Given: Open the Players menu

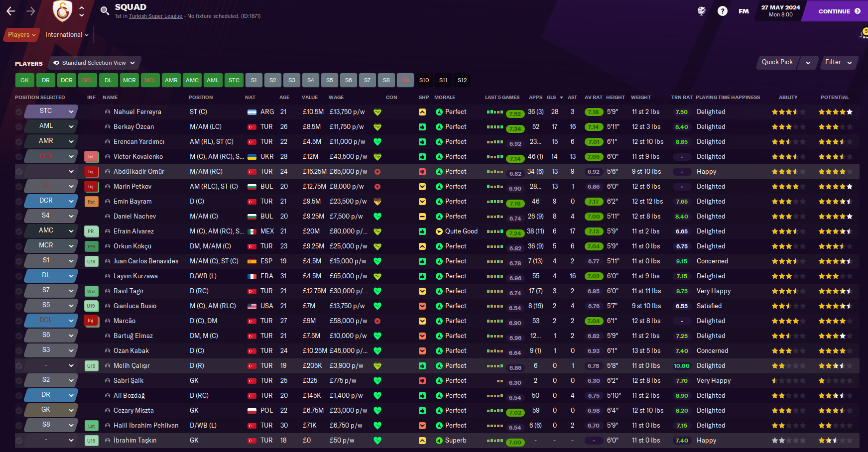Looking at the screenshot, I should [21, 35].
